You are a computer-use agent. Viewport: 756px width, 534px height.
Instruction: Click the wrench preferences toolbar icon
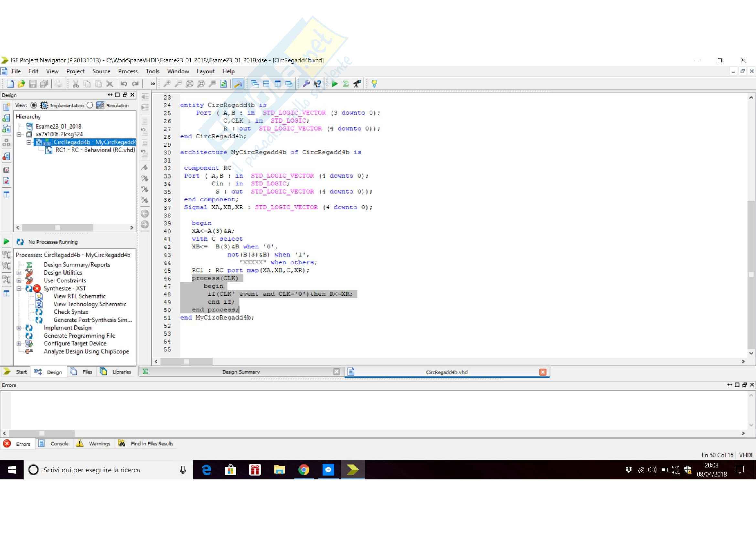[x=306, y=84]
